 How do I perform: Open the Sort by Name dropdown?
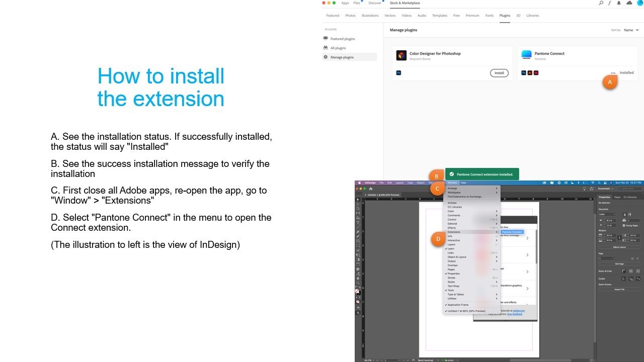click(631, 30)
